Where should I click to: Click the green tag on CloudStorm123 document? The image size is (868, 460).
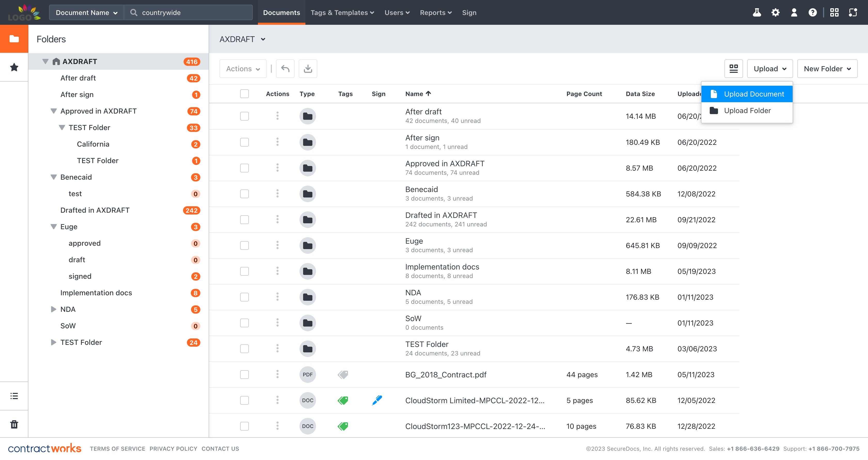click(343, 426)
